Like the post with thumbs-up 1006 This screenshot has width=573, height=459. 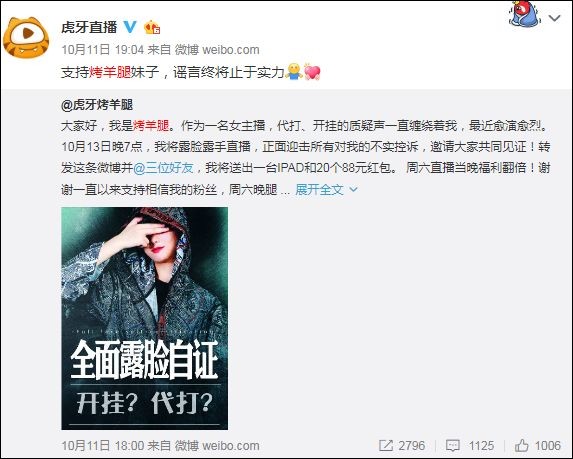pyautogui.click(x=521, y=445)
